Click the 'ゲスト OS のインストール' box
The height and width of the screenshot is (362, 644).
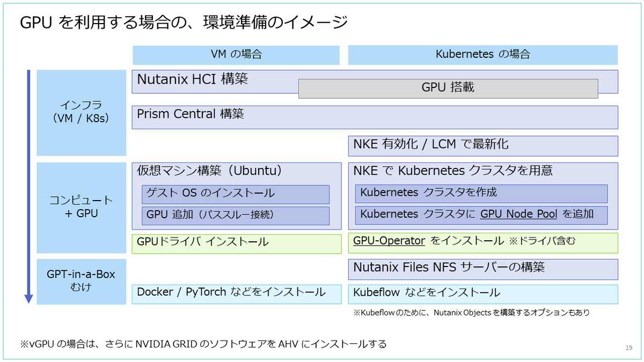236,194
